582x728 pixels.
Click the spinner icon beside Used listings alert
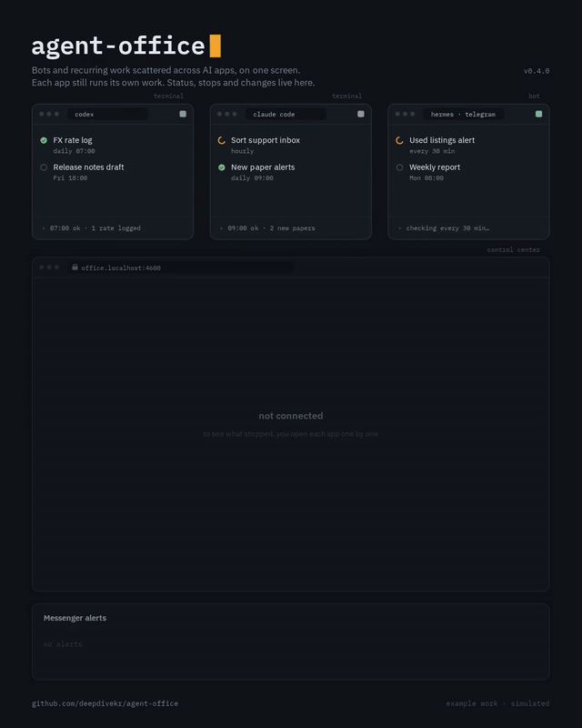[x=399, y=140]
